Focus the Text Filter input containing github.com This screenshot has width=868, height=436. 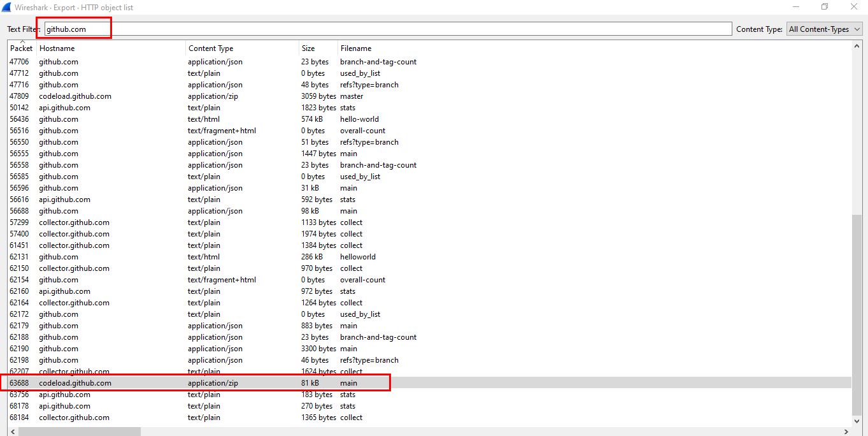point(388,29)
